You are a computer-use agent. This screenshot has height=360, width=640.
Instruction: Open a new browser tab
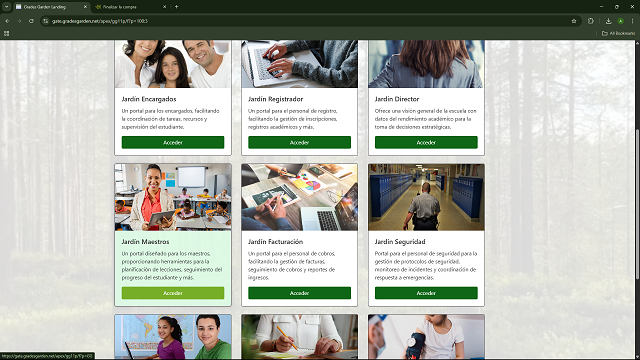coord(176,7)
